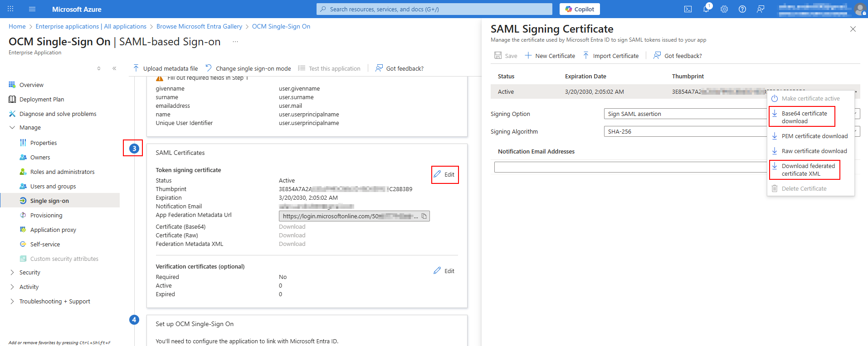Edit the Token signing certificate
This screenshot has height=346, width=868.
pos(444,174)
